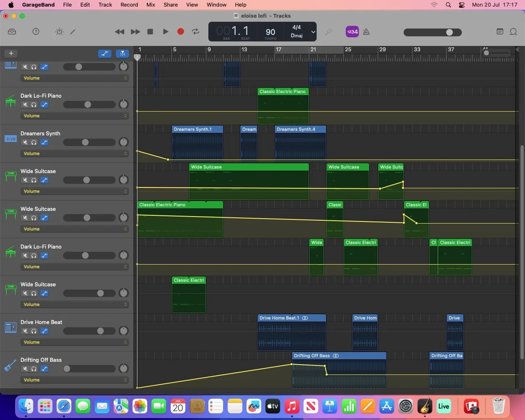Screen dimensions: 525x420
Task: Solo the Dreamers Synth track
Action: (x=34, y=142)
